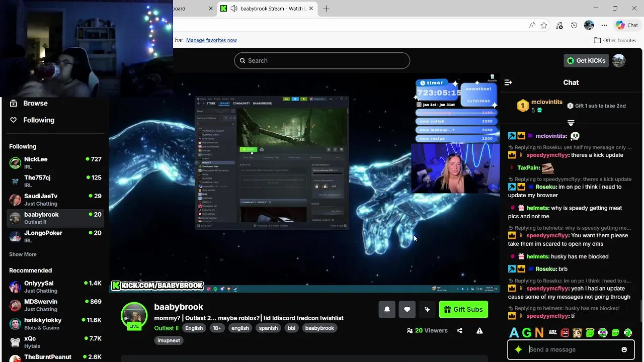Select baabybrook in the Following list

point(55,218)
